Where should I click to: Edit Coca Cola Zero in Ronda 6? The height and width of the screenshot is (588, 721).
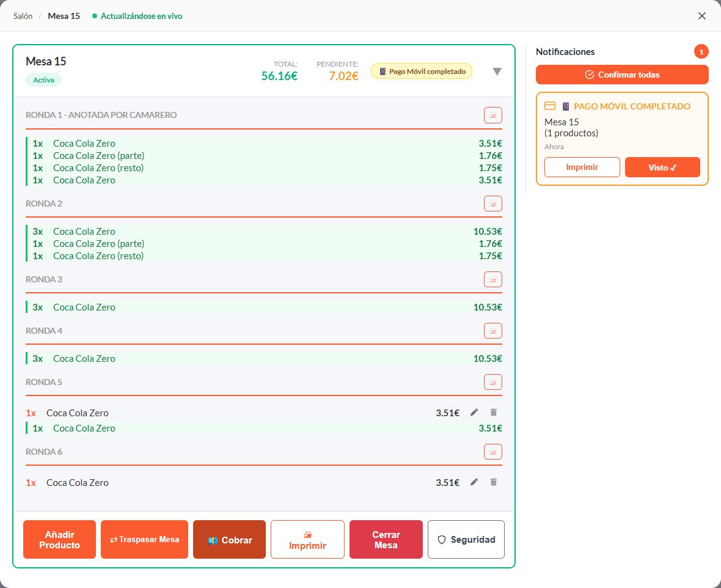tap(474, 482)
